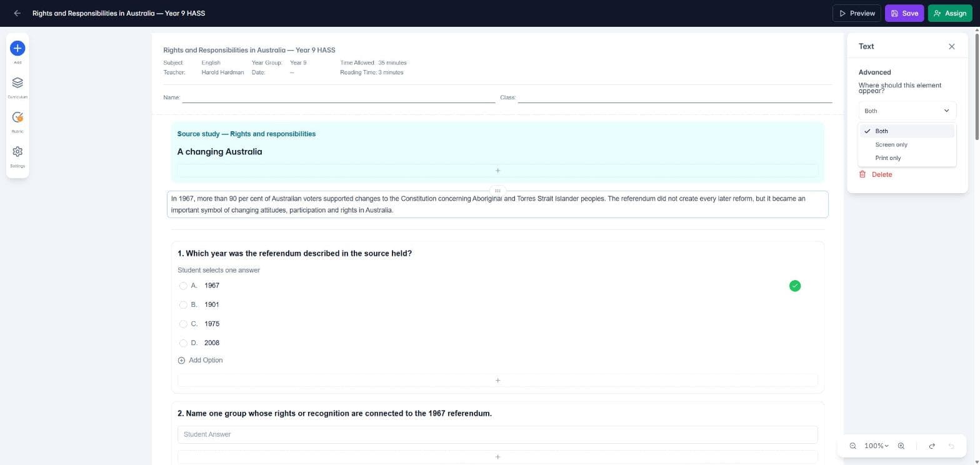Open the Rubric icon in sidebar

tap(17, 117)
